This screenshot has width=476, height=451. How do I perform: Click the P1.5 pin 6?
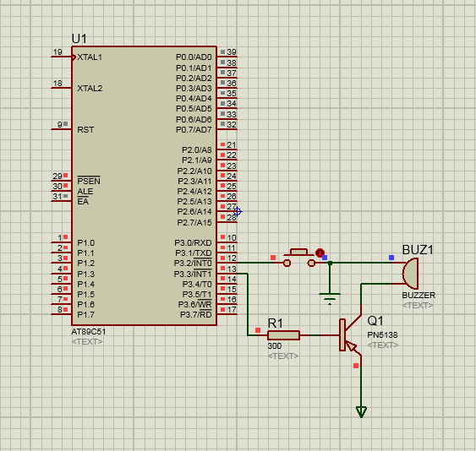62,294
